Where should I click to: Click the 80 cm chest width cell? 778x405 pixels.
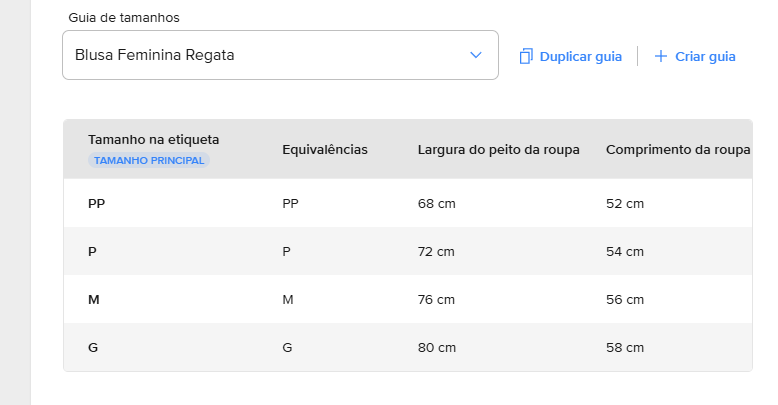tap(436, 347)
